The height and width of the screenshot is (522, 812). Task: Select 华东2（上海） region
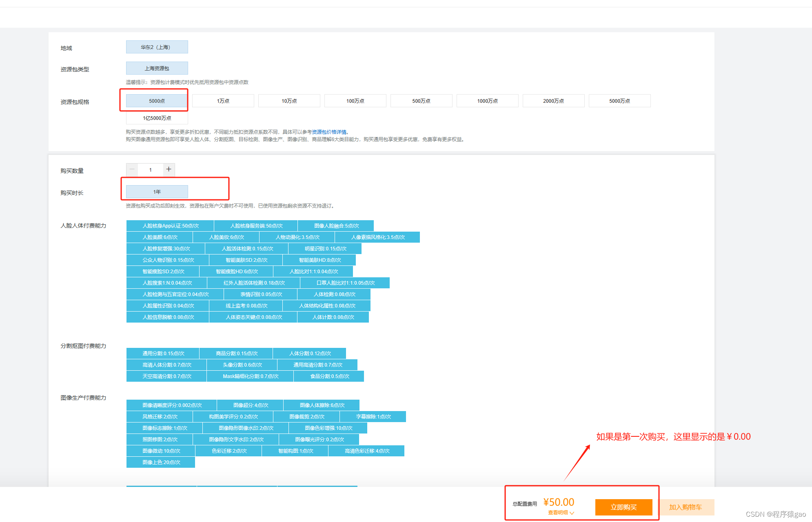point(157,47)
